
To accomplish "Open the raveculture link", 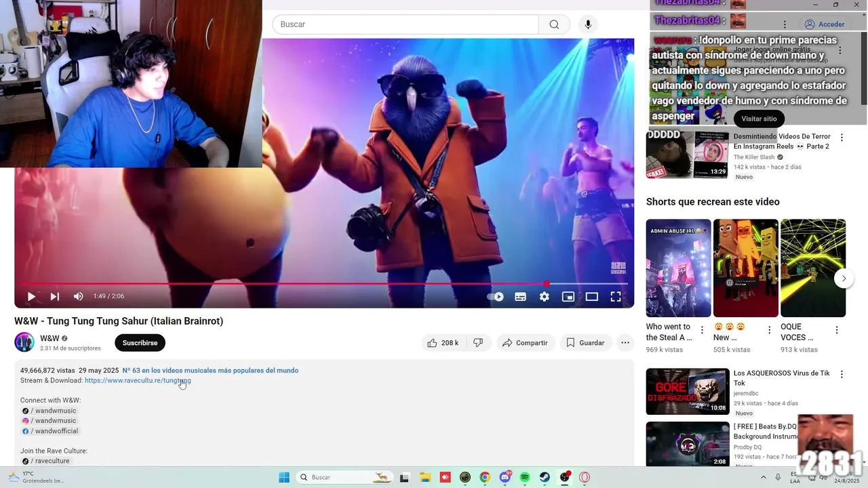I will tap(45, 461).
